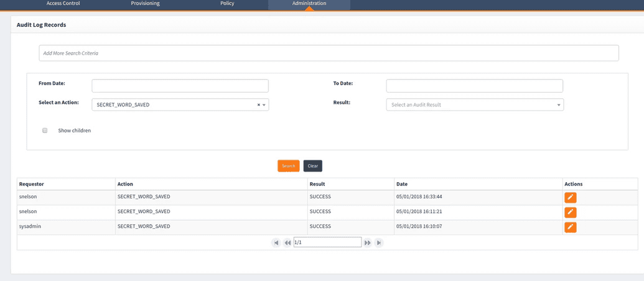Focus the From Date input field
Viewport: 644px width, 281px height.
click(x=180, y=86)
